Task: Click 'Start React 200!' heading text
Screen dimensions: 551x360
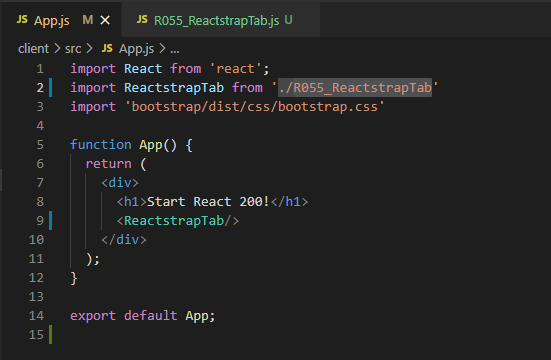Action: tap(208, 201)
